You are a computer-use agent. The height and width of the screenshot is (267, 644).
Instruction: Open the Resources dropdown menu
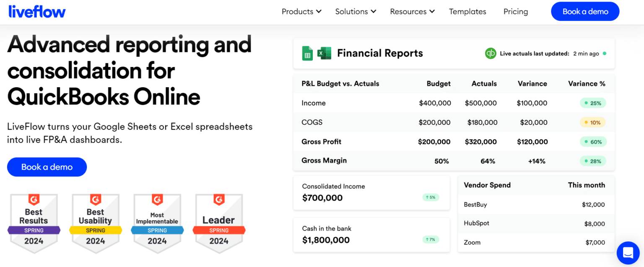point(412,12)
